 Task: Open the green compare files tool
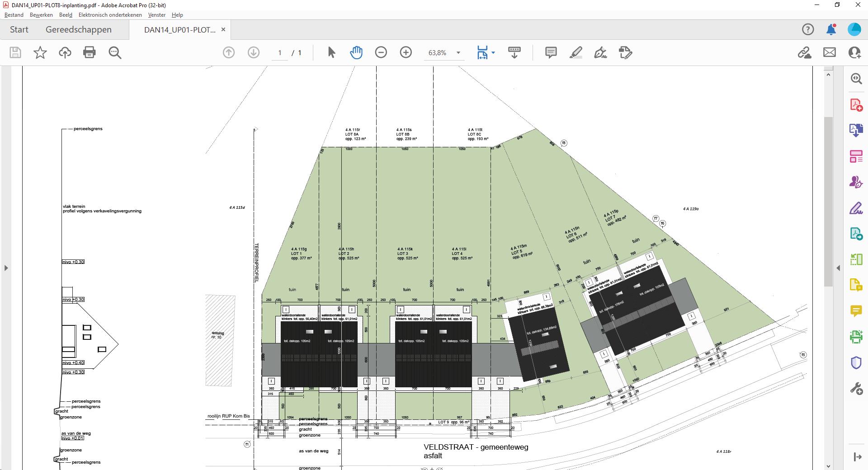[856, 259]
